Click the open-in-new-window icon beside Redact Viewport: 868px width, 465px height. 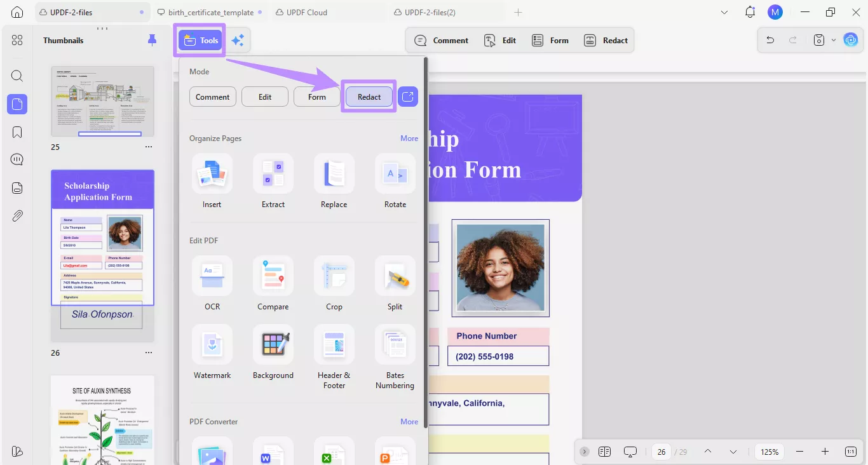pyautogui.click(x=408, y=97)
